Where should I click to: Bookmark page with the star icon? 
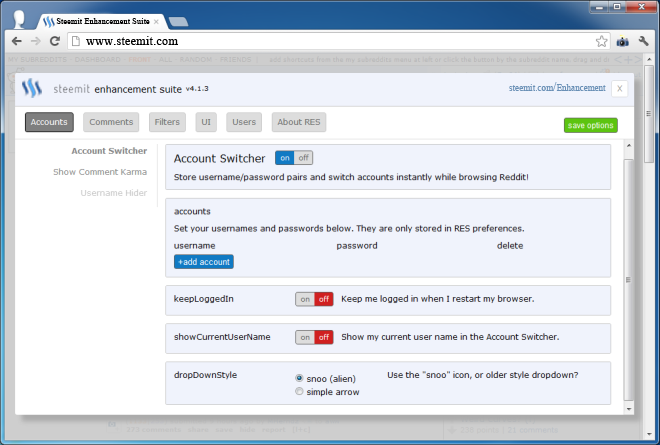tap(601, 41)
